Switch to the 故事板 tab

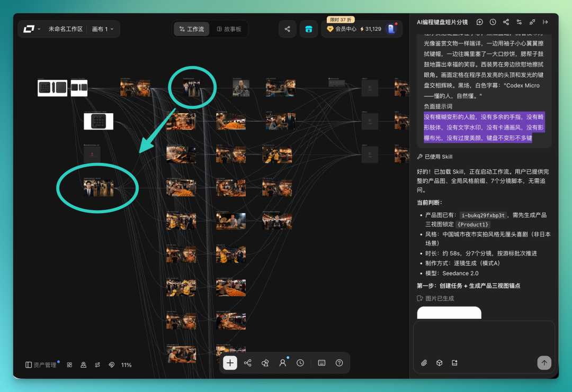(229, 29)
